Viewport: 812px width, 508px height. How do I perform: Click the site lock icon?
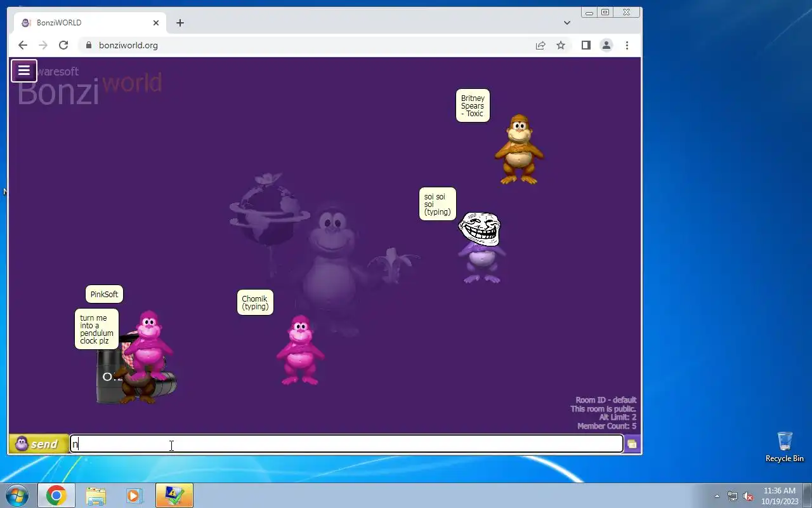point(88,45)
